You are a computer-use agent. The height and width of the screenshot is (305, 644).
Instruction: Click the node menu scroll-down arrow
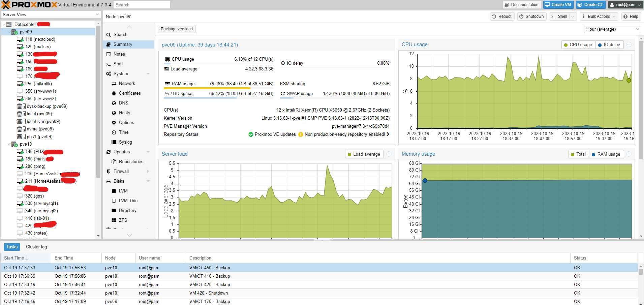tap(129, 235)
